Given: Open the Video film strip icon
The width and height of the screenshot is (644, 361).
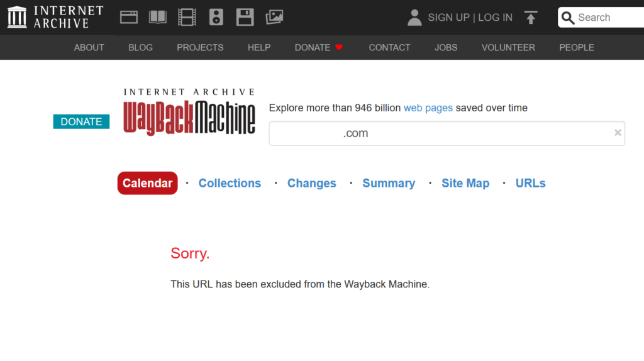Looking at the screenshot, I should coord(187,17).
